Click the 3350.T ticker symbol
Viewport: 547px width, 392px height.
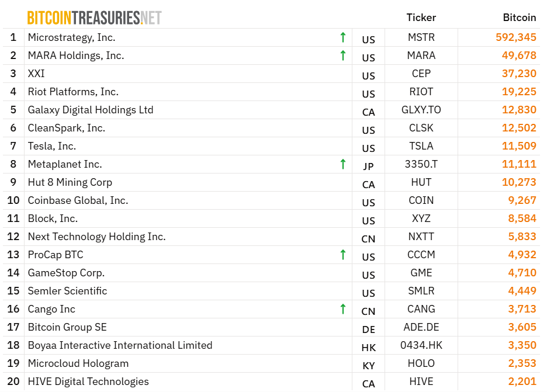point(421,164)
